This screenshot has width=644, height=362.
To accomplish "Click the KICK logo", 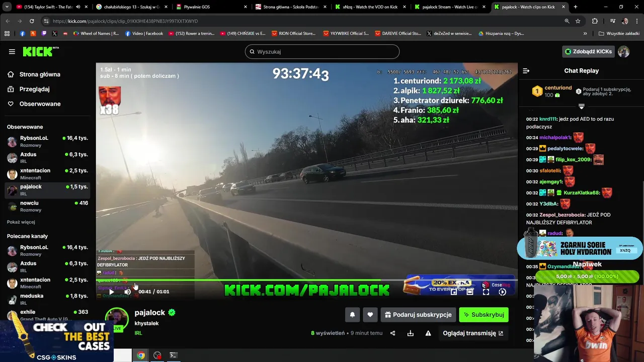I will pyautogui.click(x=40, y=51).
